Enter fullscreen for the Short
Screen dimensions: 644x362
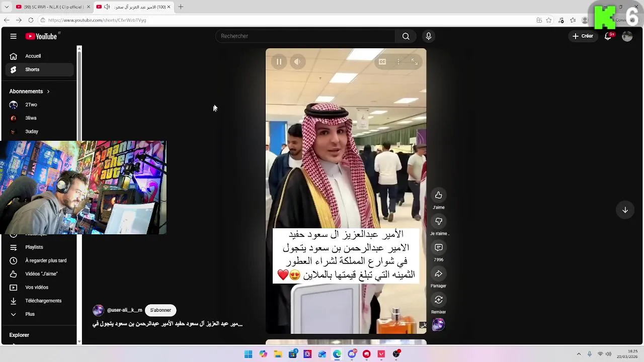[415, 62]
